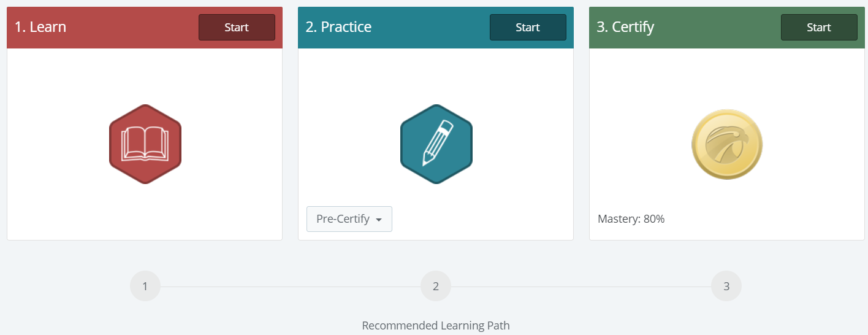Click the Mastery: 80% text

631,219
